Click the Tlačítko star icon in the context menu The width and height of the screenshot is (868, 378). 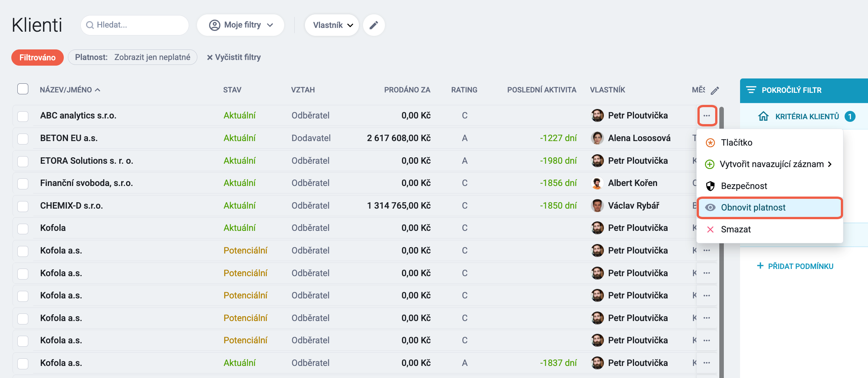pyautogui.click(x=710, y=143)
